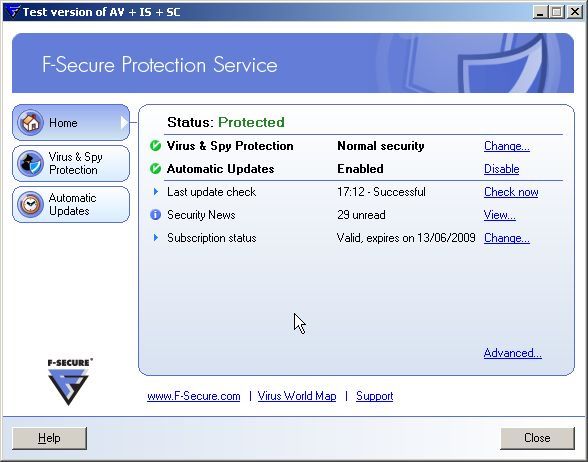Screen dimensions: 588x462
Task: Expand the Last update check arrow
Action: (x=156, y=192)
